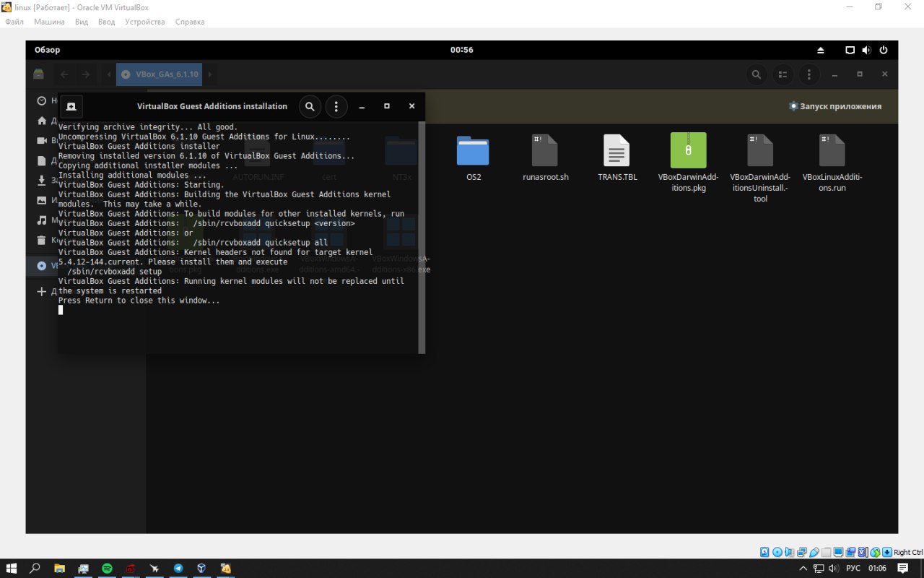Image resolution: width=924 pixels, height=578 pixels.
Task: Open Recent via sidebar clock icon
Action: pyautogui.click(x=42, y=100)
